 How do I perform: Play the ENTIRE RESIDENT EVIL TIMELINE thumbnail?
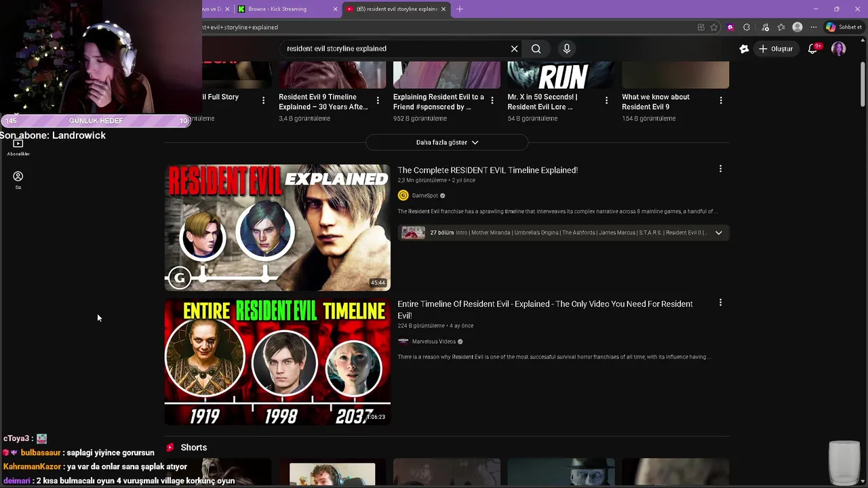click(277, 362)
